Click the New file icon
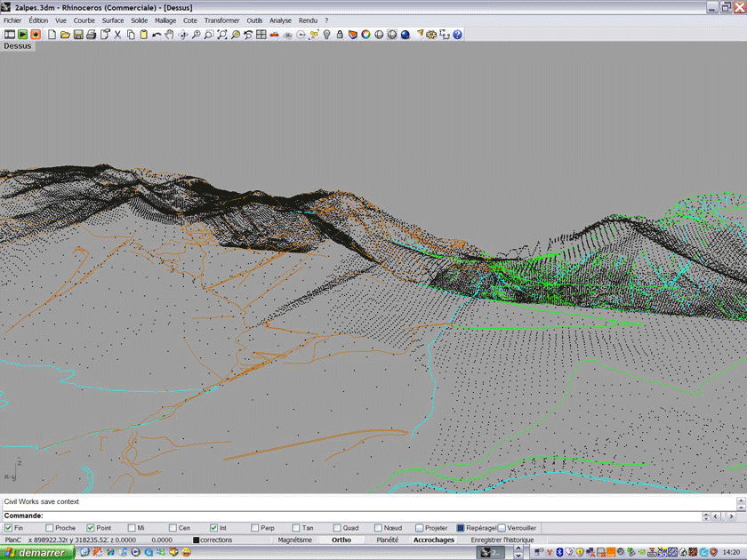Image resolution: width=747 pixels, height=560 pixels. click(x=52, y=35)
